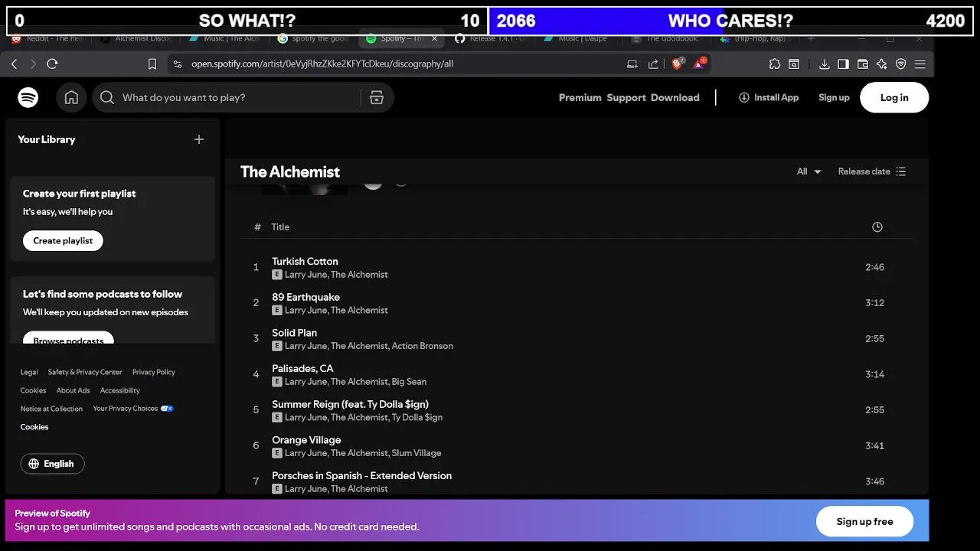Image resolution: width=980 pixels, height=551 pixels.
Task: Click the Sign up button
Action: pos(834,98)
